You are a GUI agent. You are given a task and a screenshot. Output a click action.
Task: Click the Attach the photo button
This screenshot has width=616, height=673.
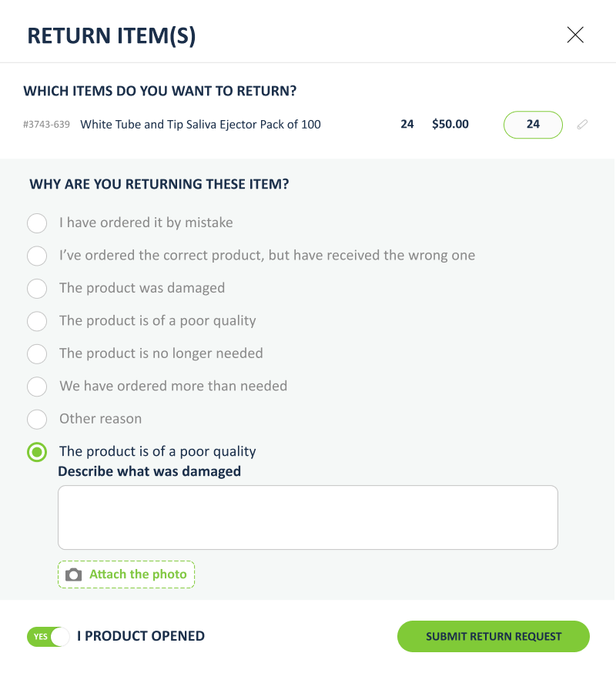pyautogui.click(x=126, y=574)
